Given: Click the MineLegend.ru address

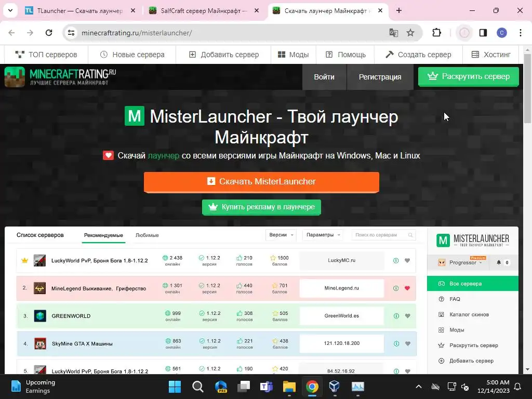Looking at the screenshot, I should (342, 288).
